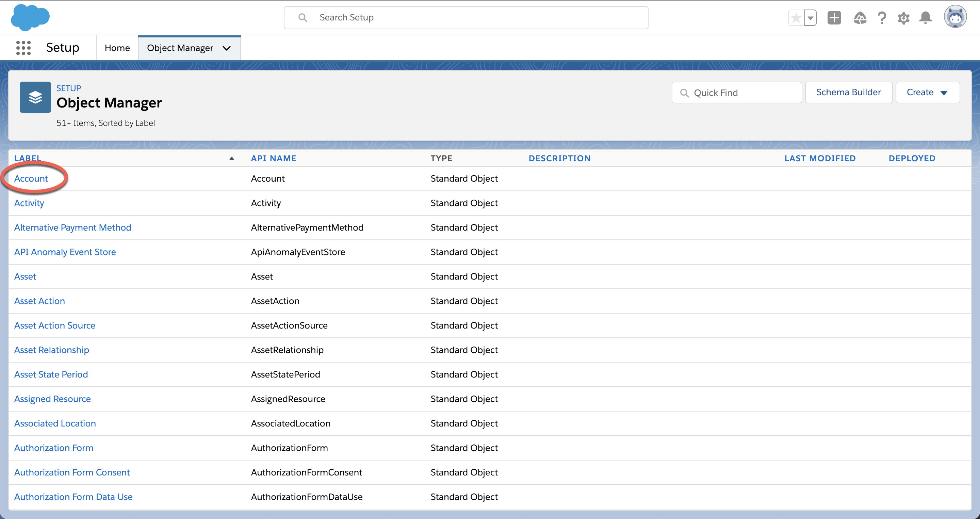
Task: Open the Account object
Action: [x=31, y=178]
